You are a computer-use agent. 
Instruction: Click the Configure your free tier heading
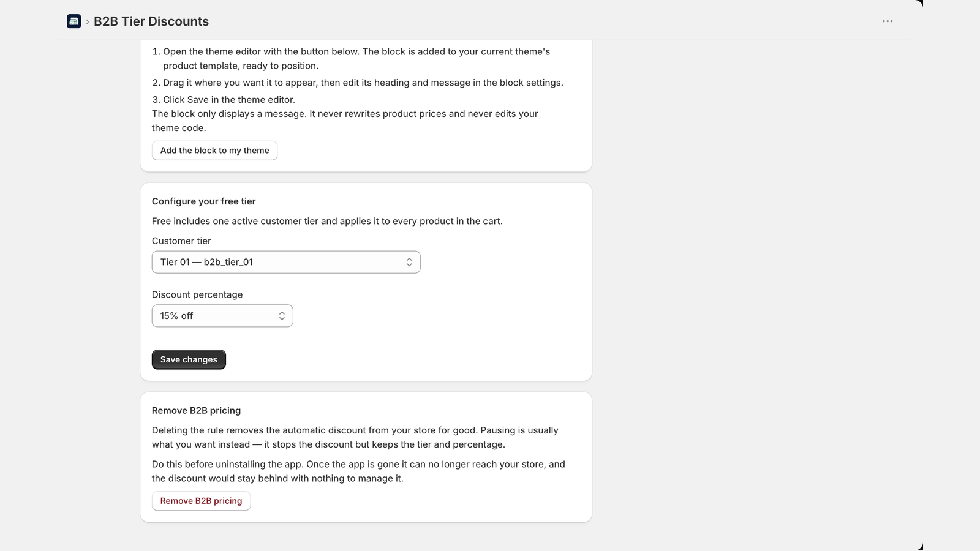[x=204, y=201]
